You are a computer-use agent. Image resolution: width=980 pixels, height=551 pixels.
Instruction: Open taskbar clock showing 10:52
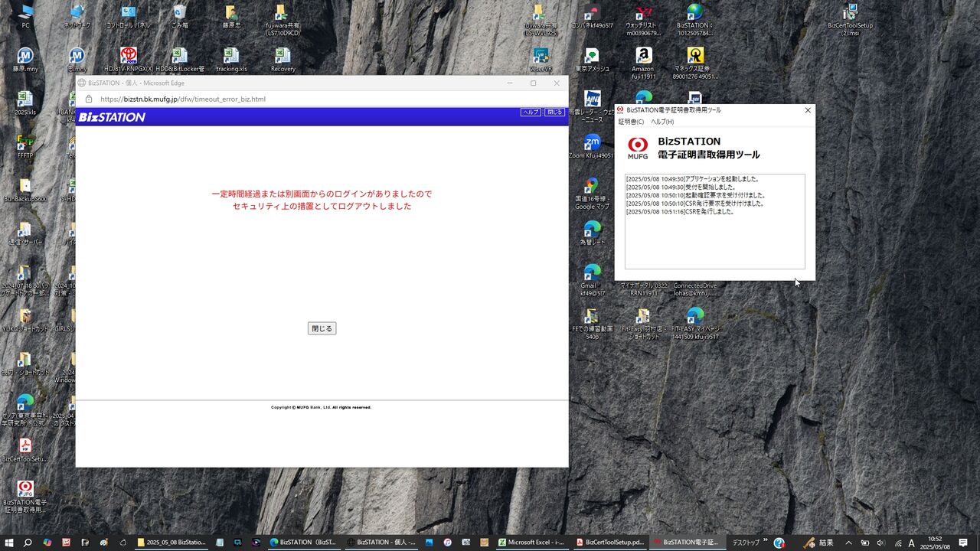tap(935, 543)
